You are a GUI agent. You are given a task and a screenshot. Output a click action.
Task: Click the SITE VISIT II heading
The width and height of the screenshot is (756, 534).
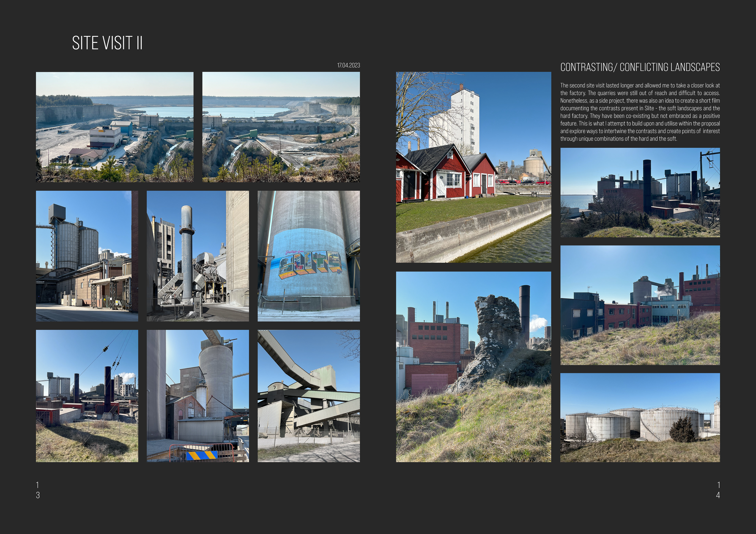tap(107, 43)
